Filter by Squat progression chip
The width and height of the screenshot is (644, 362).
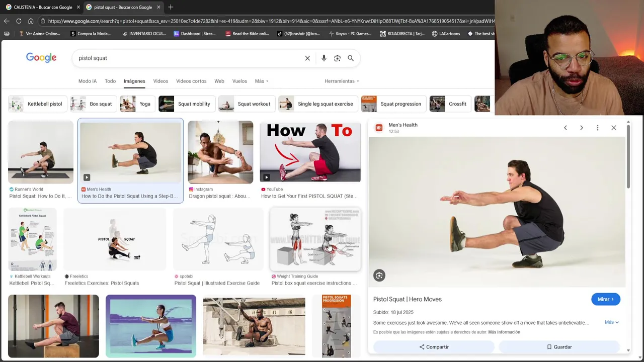click(x=393, y=104)
